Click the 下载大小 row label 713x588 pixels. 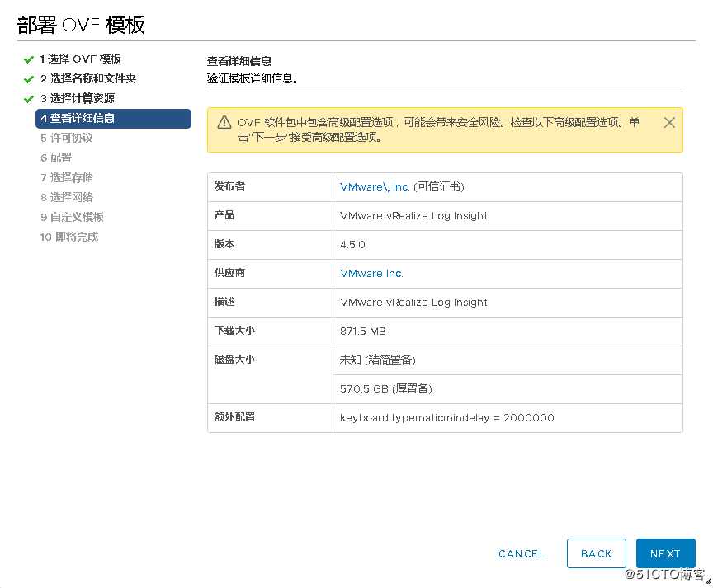tap(234, 331)
